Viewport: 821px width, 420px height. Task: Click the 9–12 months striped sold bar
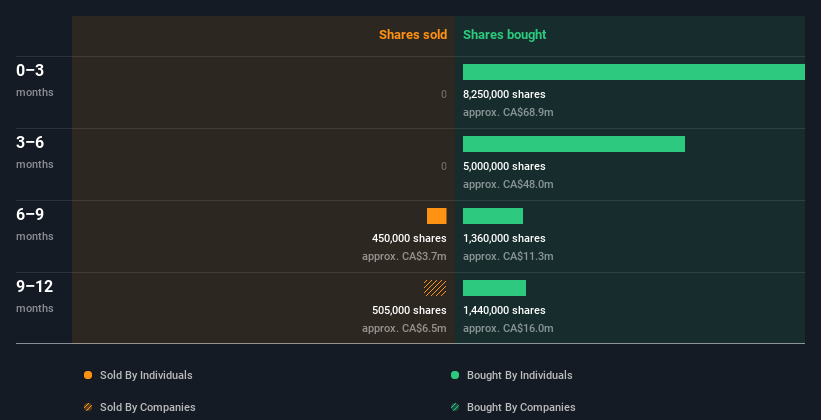click(x=435, y=288)
